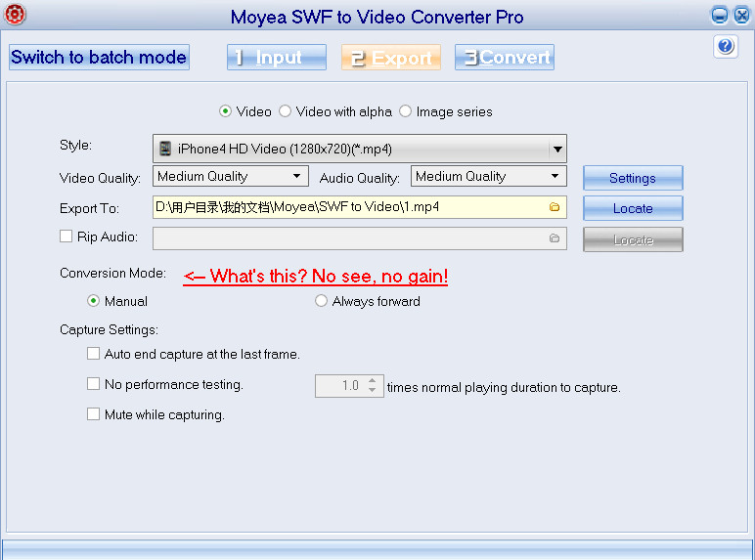Enable the Rip Audio checkbox

pos(67,237)
